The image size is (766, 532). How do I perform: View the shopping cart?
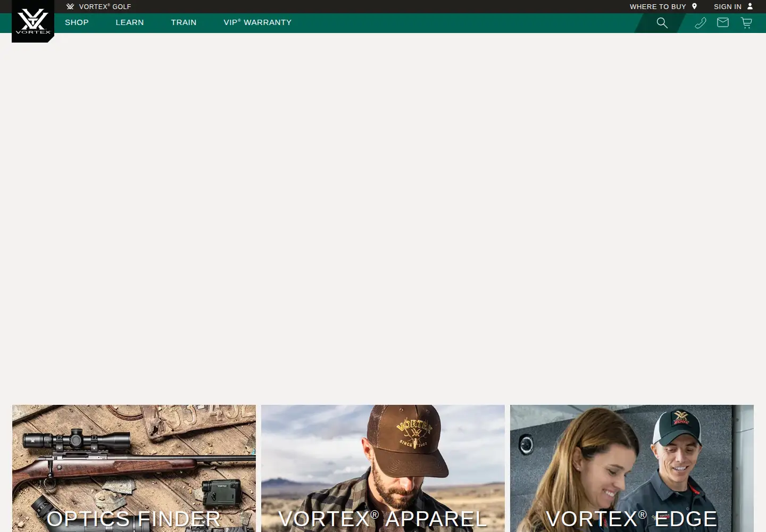point(746,22)
